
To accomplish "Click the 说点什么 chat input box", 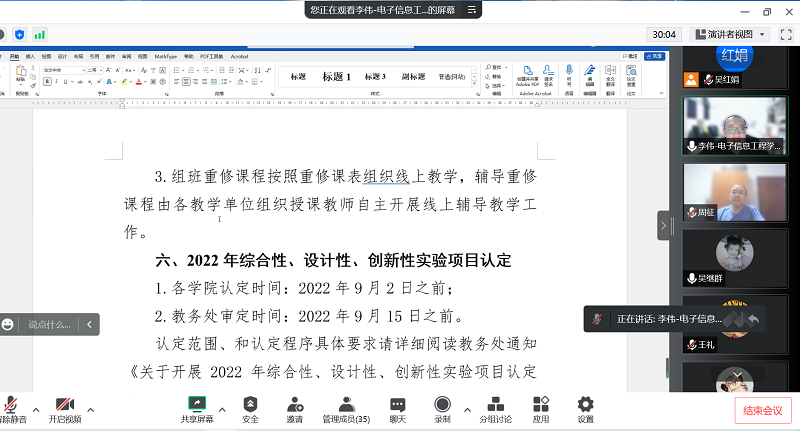I will pyautogui.click(x=49, y=324).
